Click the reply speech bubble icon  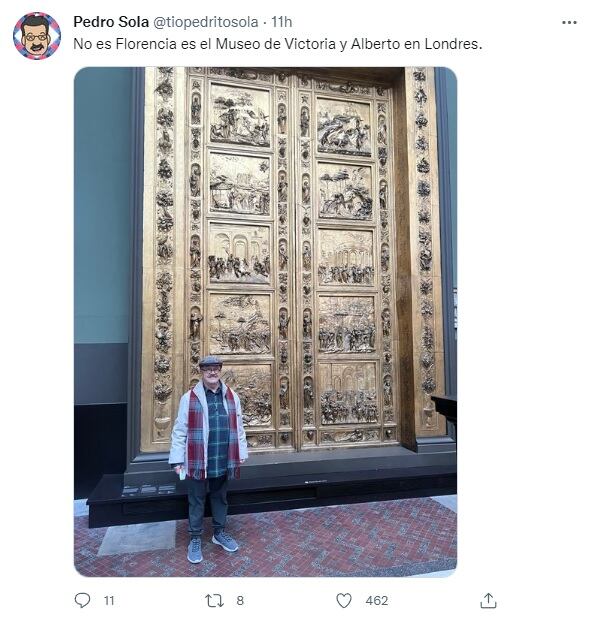click(x=83, y=600)
